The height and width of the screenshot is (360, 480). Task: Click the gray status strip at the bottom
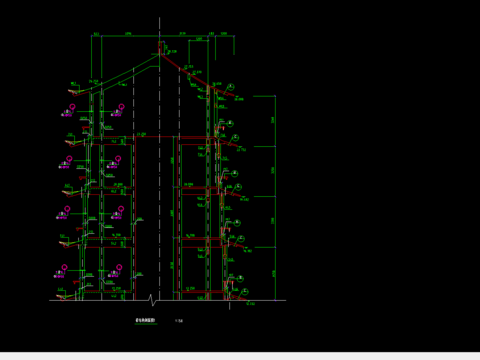pos(240,356)
